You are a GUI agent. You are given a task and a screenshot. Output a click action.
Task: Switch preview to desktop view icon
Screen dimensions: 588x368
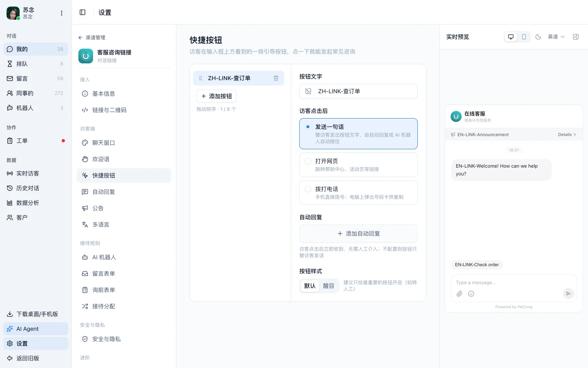(511, 37)
